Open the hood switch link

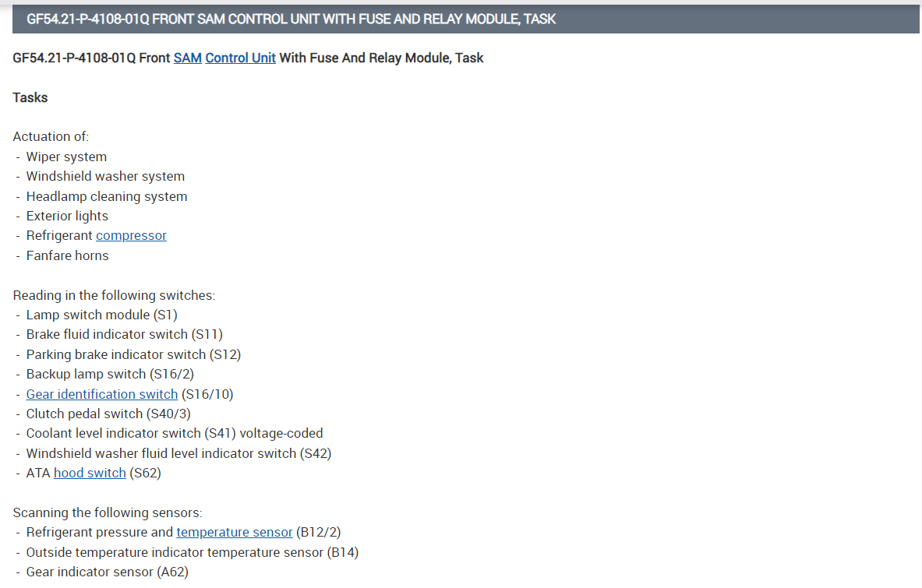click(x=90, y=473)
